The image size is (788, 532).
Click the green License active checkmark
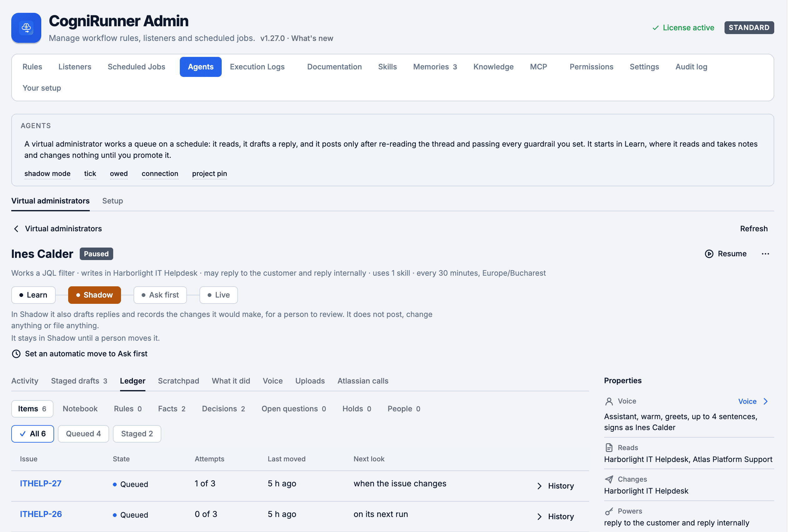tap(655, 28)
